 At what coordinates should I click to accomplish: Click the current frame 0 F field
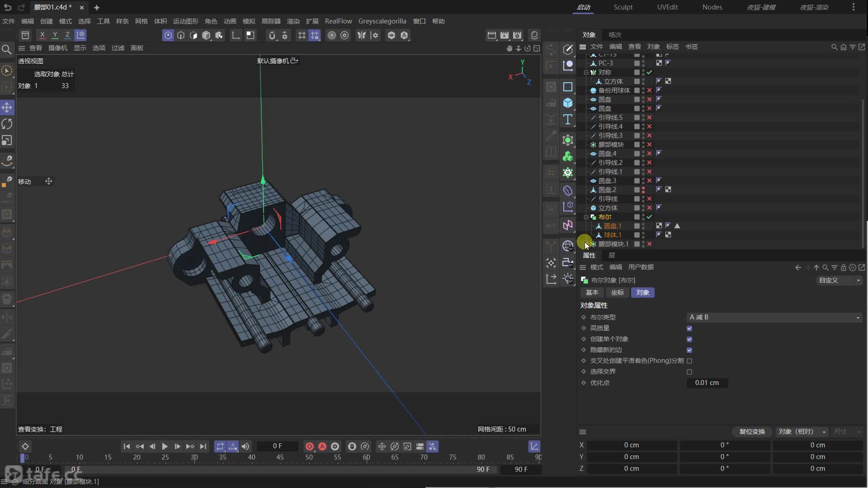click(277, 446)
